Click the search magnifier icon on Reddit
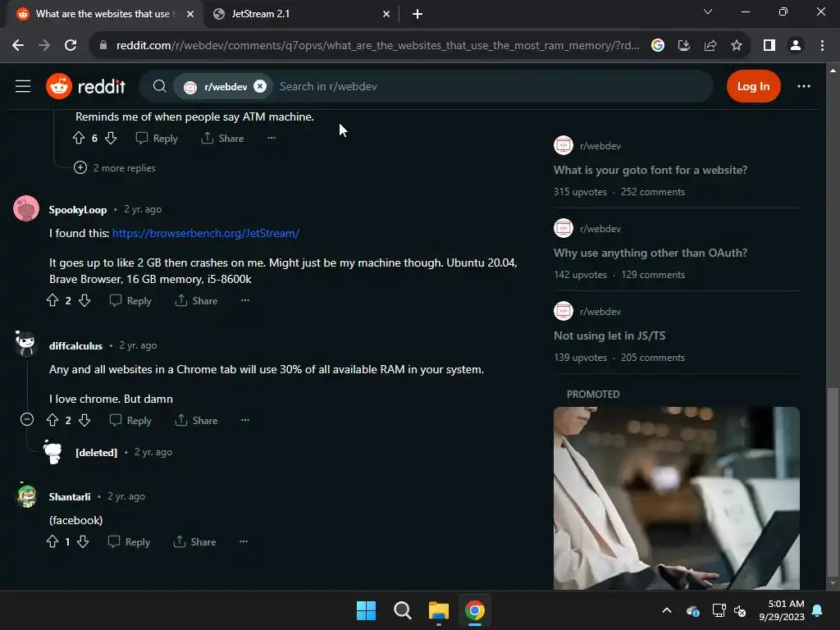Image resolution: width=840 pixels, height=630 pixels. 159,86
